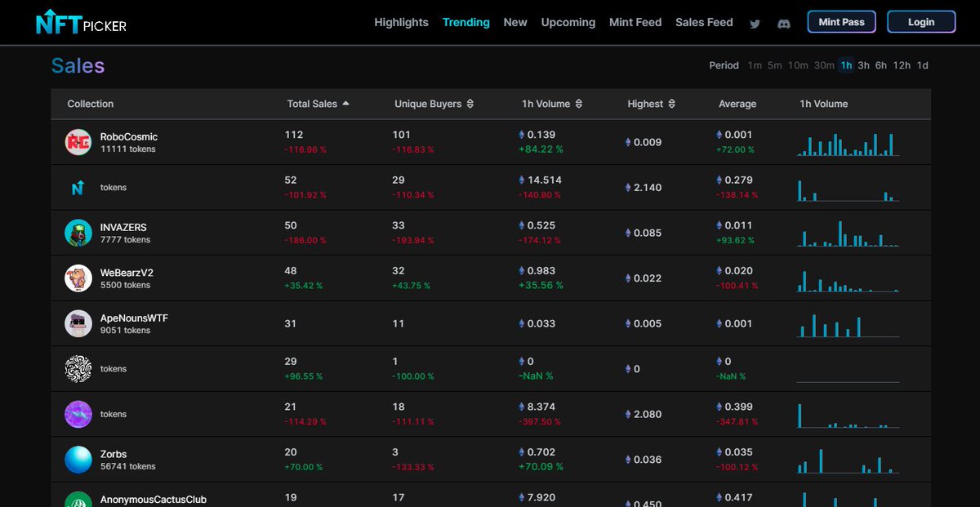The image size is (980, 507).
Task: Click the Average column header
Action: [x=737, y=104]
